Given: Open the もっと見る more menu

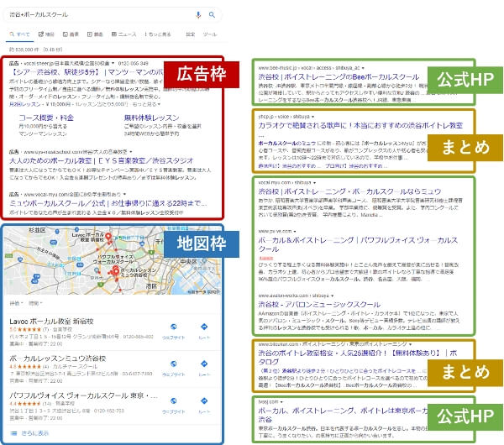Looking at the screenshot, I should click(158, 34).
